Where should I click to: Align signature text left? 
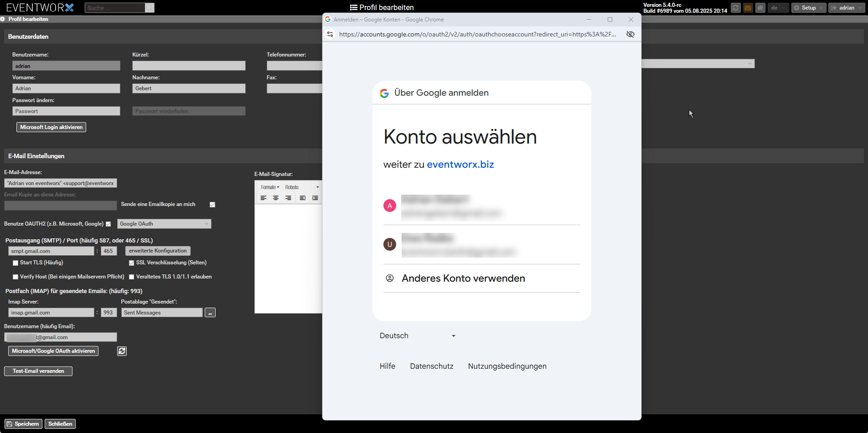(x=263, y=198)
